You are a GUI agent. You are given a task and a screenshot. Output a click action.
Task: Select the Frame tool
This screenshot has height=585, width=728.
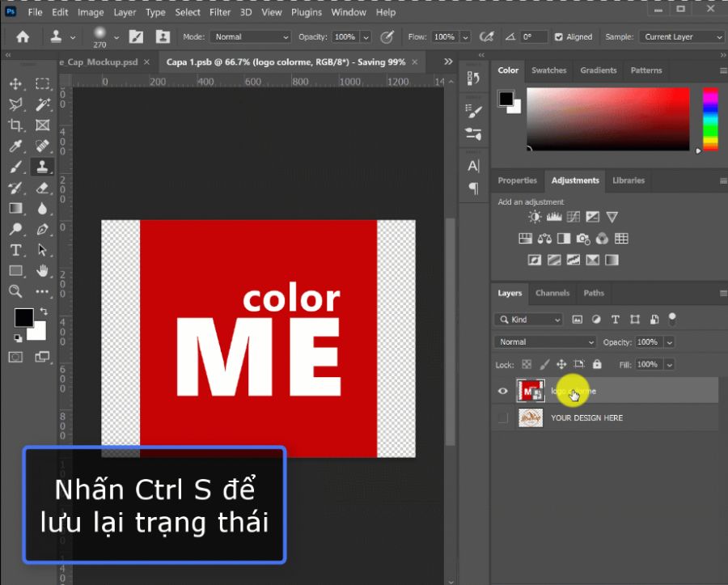[42, 125]
